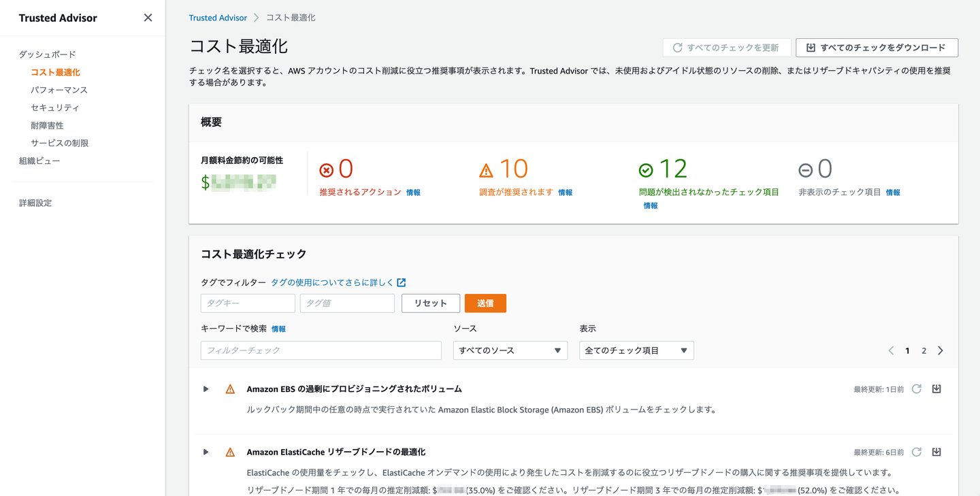Open the ソース dropdown
The image size is (980, 496).
tap(510, 350)
